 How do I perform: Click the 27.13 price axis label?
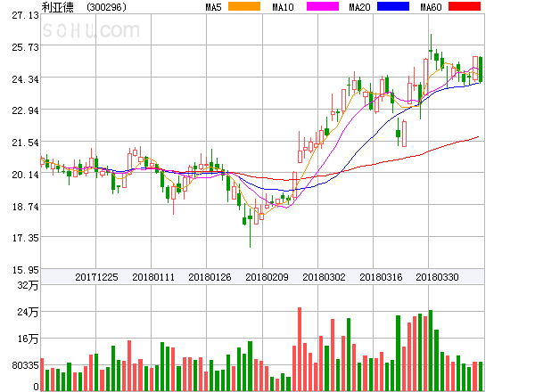(25, 15)
